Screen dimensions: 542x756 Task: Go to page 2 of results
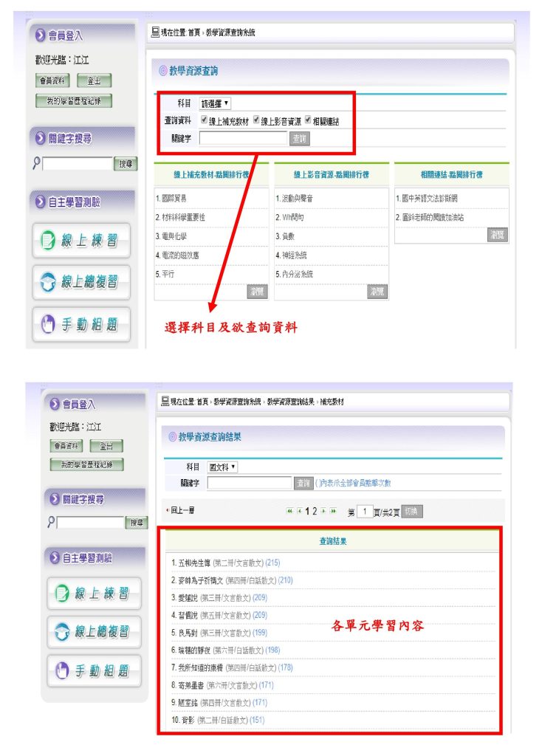pos(313,511)
